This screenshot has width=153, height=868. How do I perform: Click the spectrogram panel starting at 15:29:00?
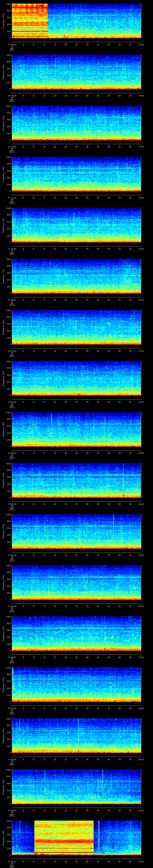(x=77, y=786)
